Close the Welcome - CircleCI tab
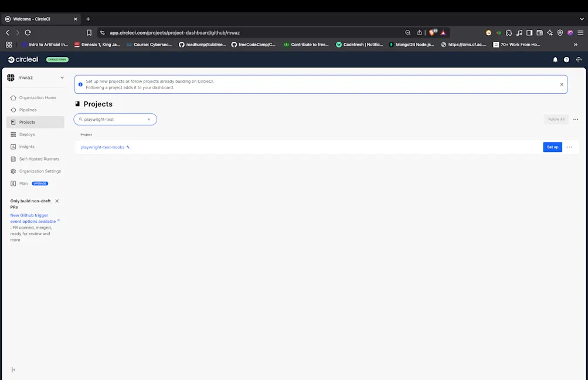The width and height of the screenshot is (588, 380). coord(76,19)
